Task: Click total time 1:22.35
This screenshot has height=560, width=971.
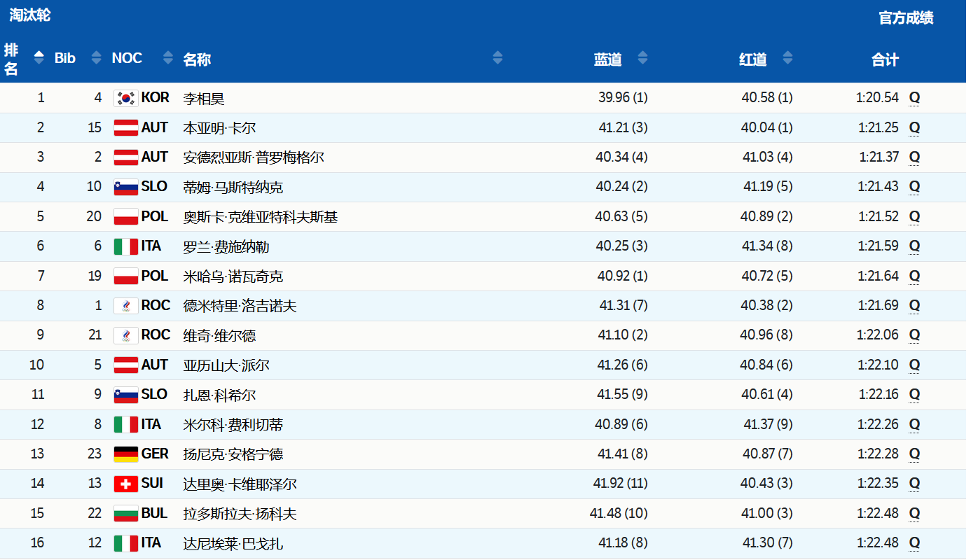Action: [879, 484]
